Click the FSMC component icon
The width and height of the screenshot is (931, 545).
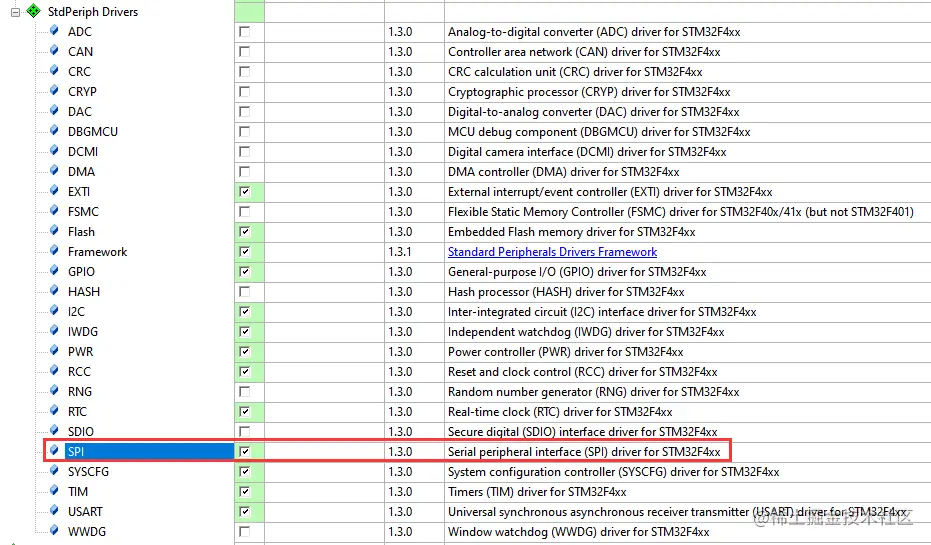[54, 210]
